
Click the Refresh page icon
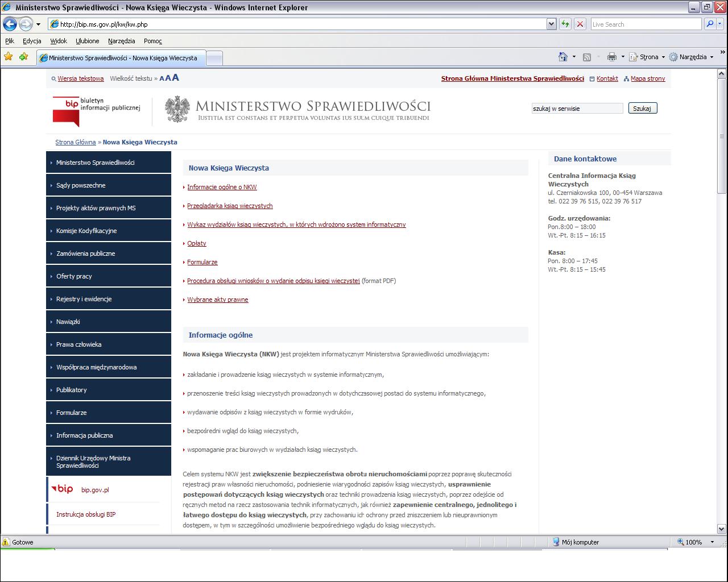pos(565,24)
